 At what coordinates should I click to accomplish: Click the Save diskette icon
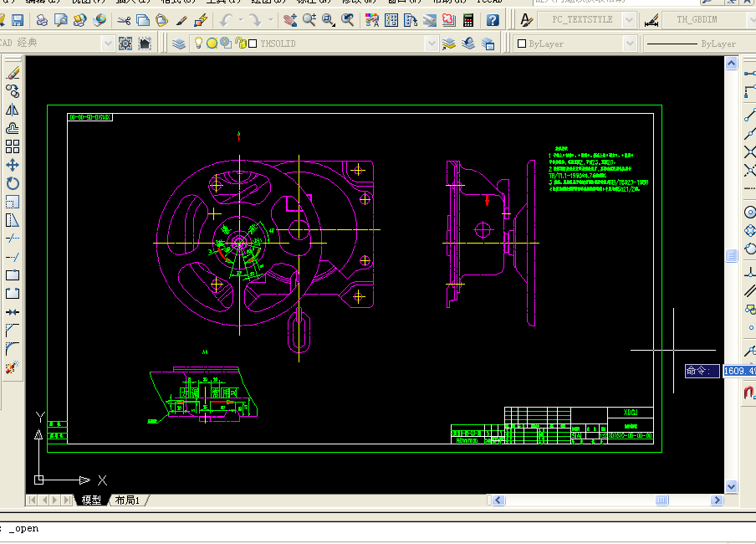click(x=18, y=20)
